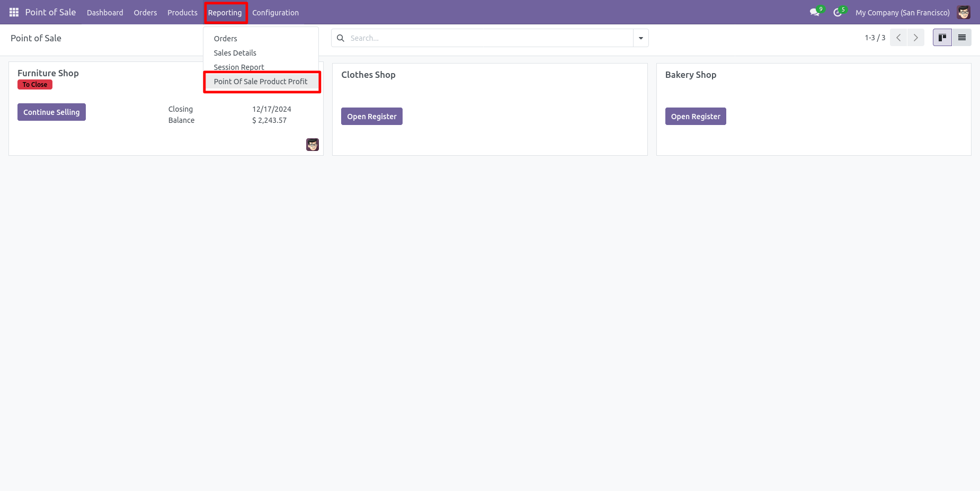Focus the Search input field
This screenshot has height=491, width=980.
(490, 38)
